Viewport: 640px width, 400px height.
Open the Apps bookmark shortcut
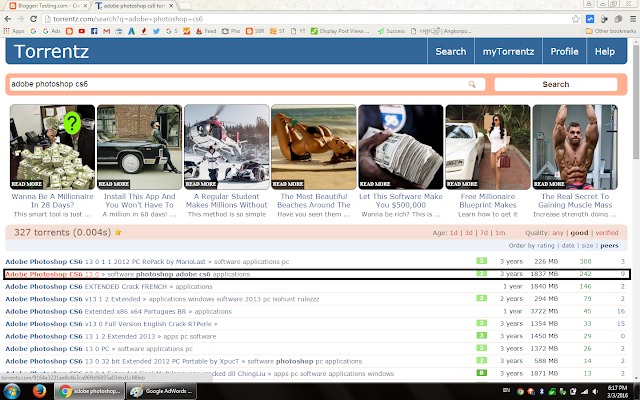pyautogui.click(x=14, y=31)
